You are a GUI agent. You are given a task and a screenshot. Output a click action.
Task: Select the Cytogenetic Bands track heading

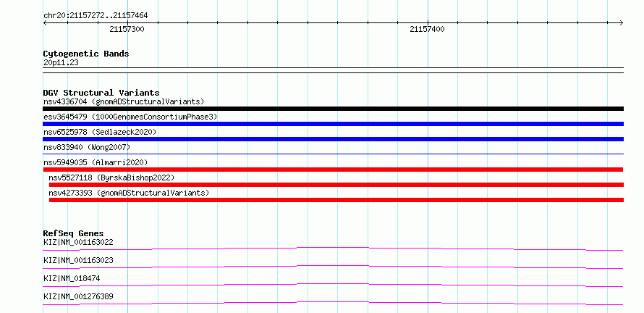click(x=86, y=54)
